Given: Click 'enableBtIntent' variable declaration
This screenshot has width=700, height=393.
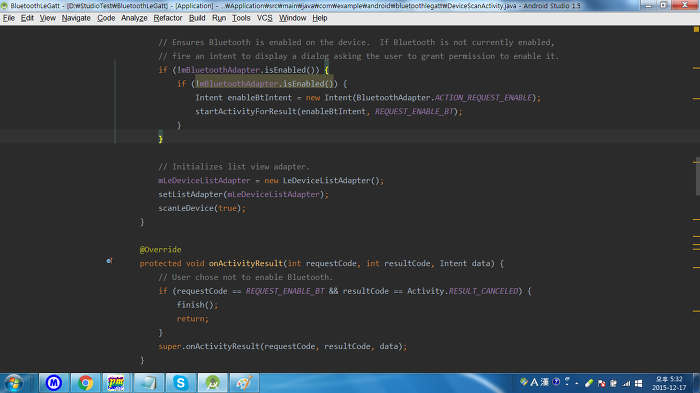Looking at the screenshot, I should click(259, 97).
